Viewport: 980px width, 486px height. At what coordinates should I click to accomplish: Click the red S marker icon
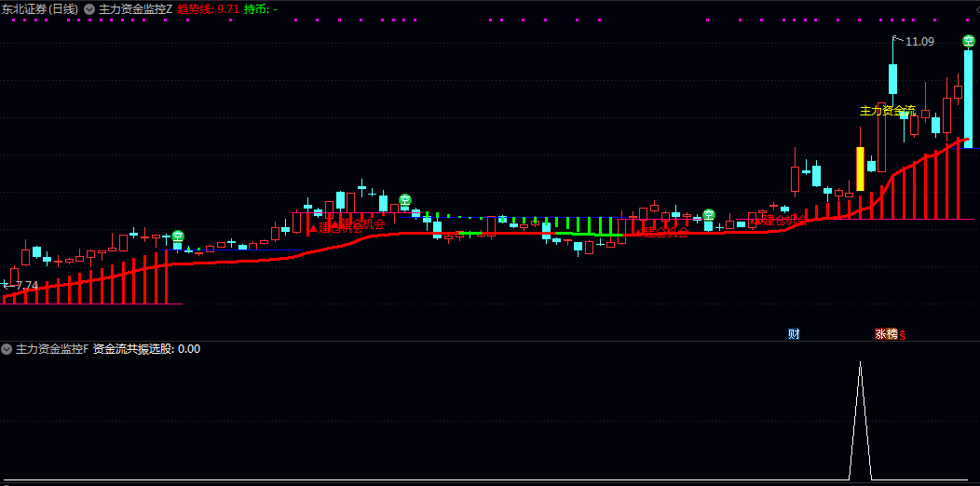click(902, 335)
